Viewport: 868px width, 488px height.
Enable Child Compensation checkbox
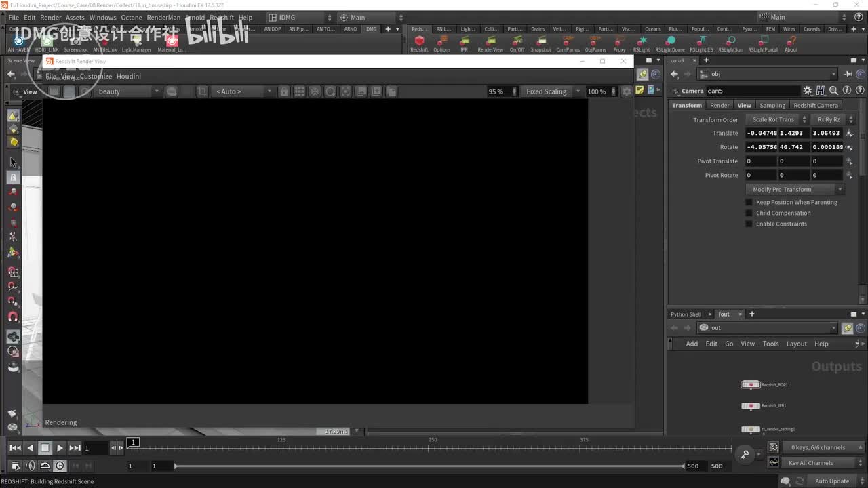[749, 213]
